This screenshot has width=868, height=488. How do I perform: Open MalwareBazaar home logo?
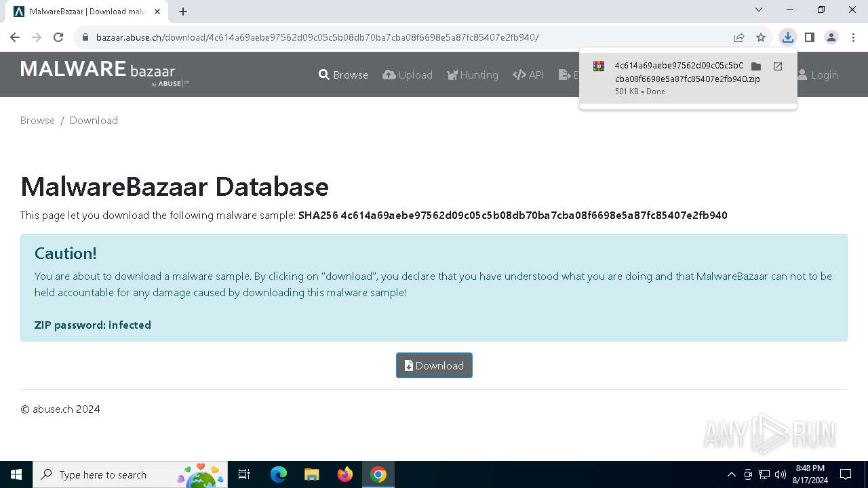[x=104, y=73]
